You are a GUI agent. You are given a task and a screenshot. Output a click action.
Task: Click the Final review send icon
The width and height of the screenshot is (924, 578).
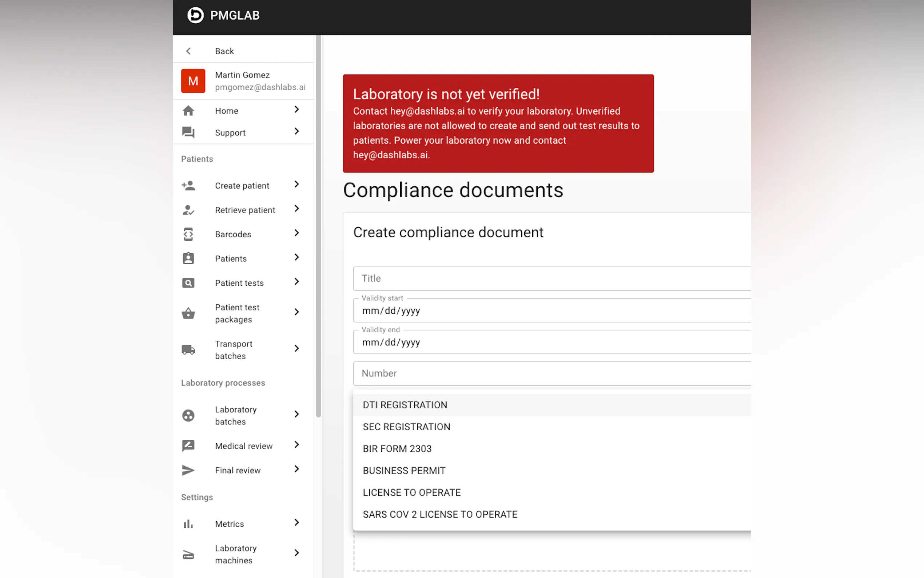188,470
